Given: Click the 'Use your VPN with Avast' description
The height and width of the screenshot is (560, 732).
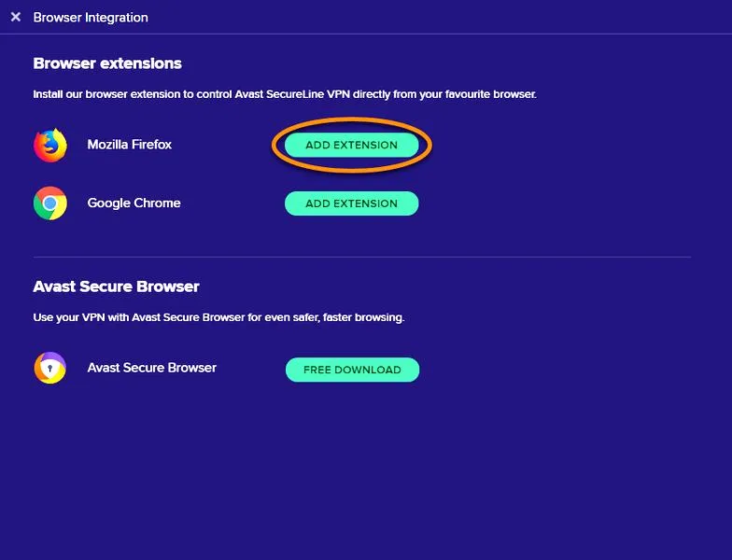Looking at the screenshot, I should click(x=218, y=317).
